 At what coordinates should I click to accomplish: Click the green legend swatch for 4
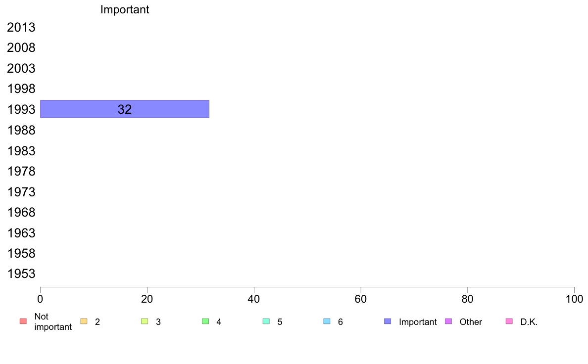pyautogui.click(x=205, y=321)
